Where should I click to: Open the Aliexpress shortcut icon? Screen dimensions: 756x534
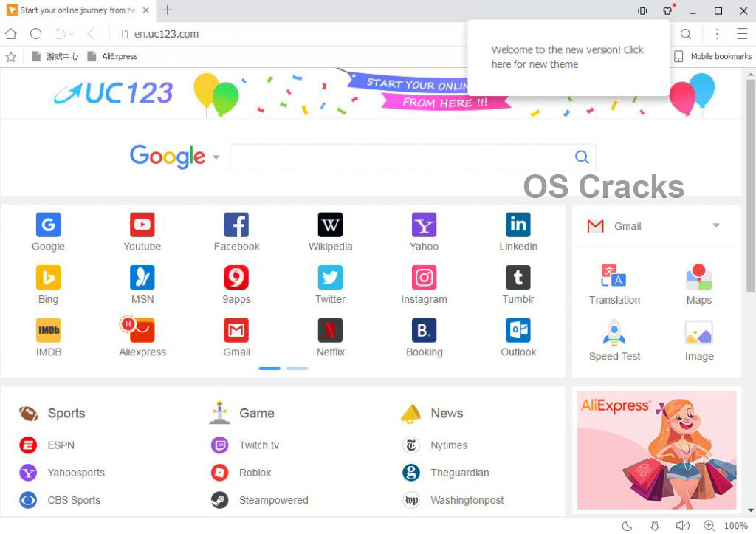pyautogui.click(x=138, y=329)
